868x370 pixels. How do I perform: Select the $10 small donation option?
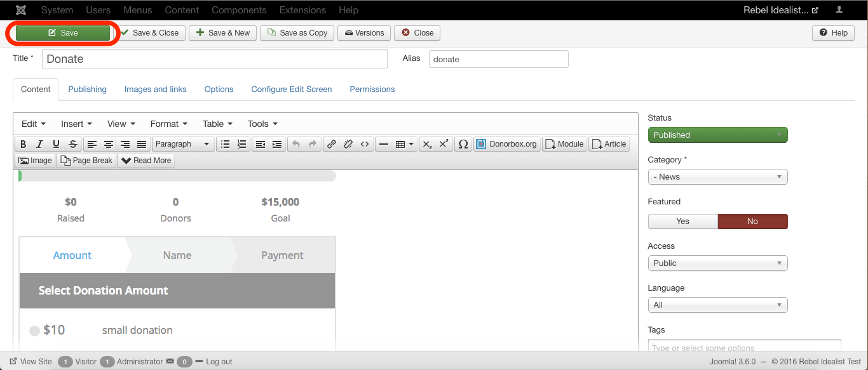36,330
